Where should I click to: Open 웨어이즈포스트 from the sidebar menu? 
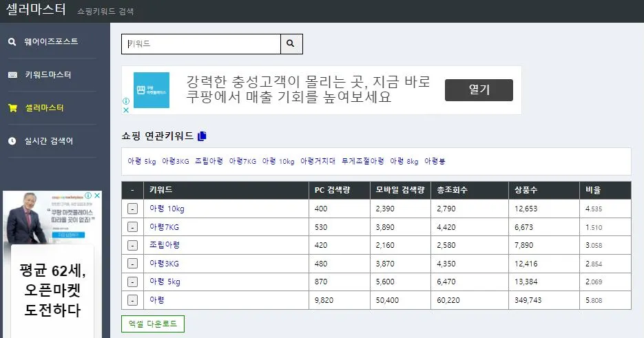click(51, 41)
